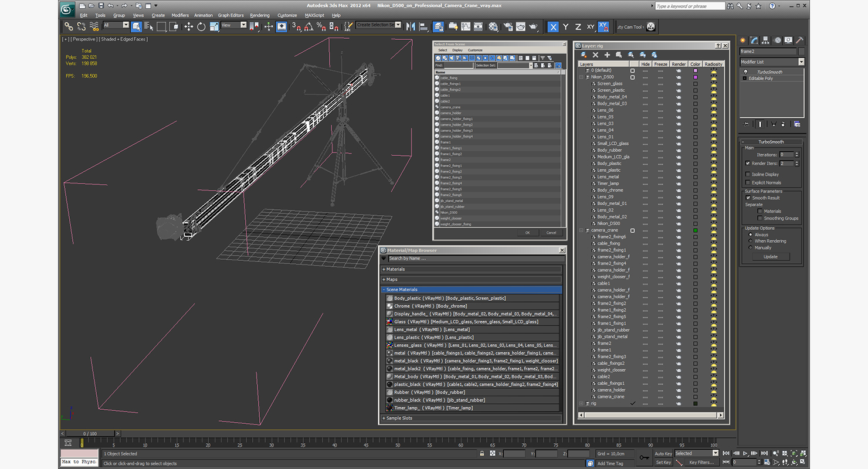This screenshot has height=469, width=868.
Task: Toggle Isoline Display checkbox
Action: [x=748, y=174]
